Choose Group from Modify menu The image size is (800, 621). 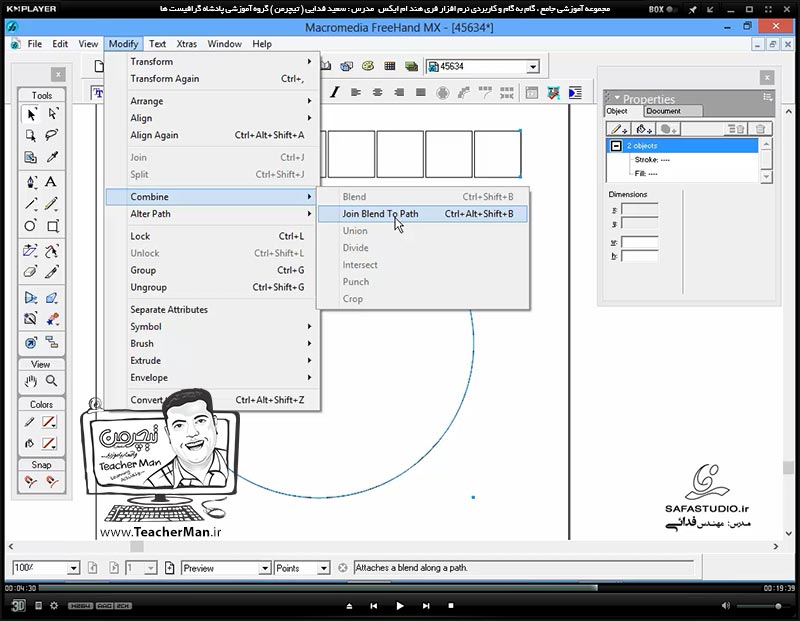point(213,270)
